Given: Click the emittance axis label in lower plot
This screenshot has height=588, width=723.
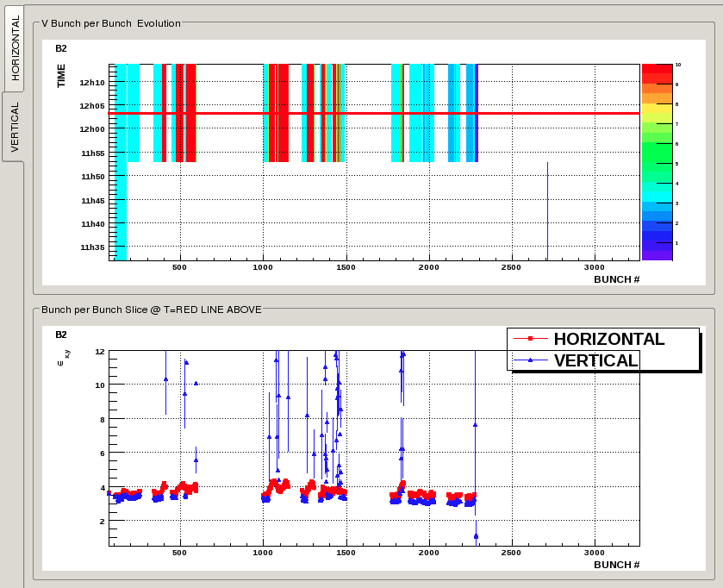Looking at the screenshot, I should click(63, 358).
